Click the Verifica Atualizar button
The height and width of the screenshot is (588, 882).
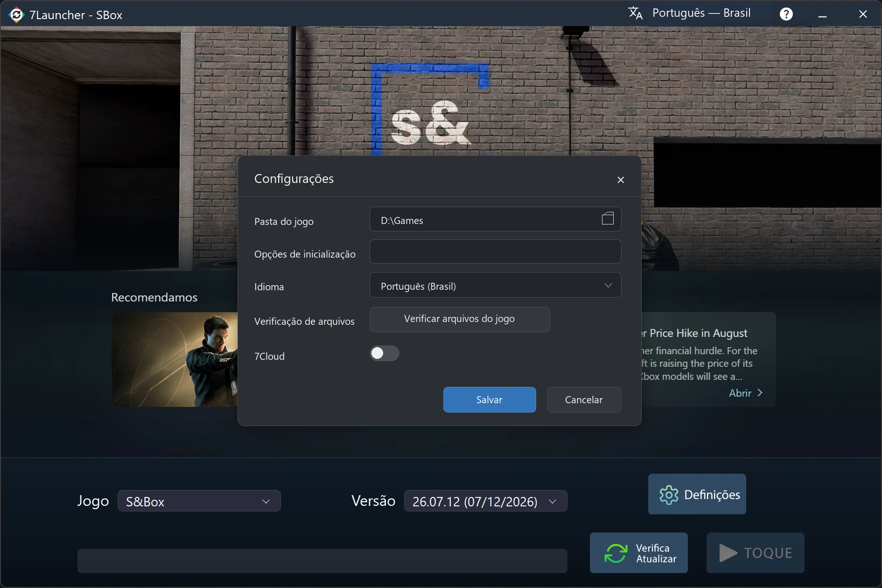coord(639,553)
